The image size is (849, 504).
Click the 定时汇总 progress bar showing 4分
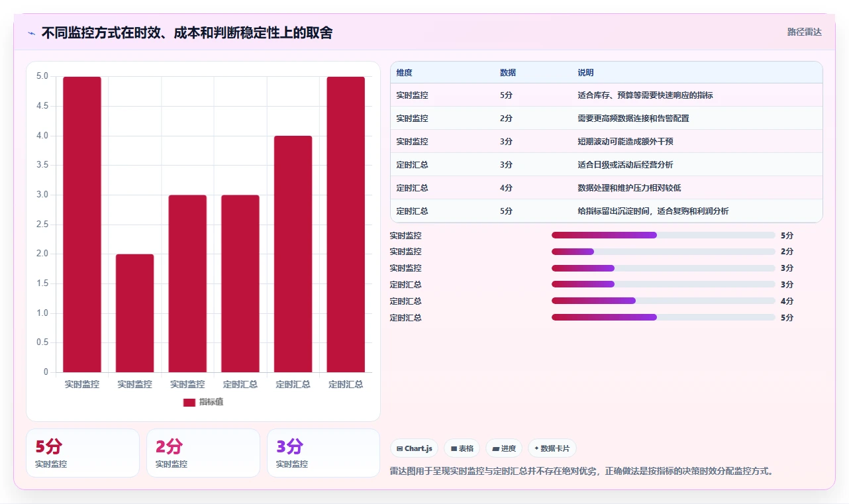[663, 301]
